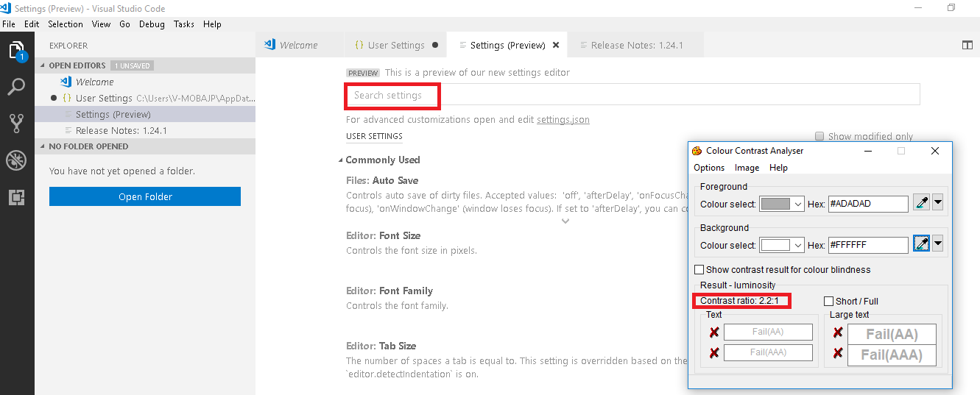The height and width of the screenshot is (395, 980).
Task: Collapse the Open Editors section
Action: (x=43, y=65)
